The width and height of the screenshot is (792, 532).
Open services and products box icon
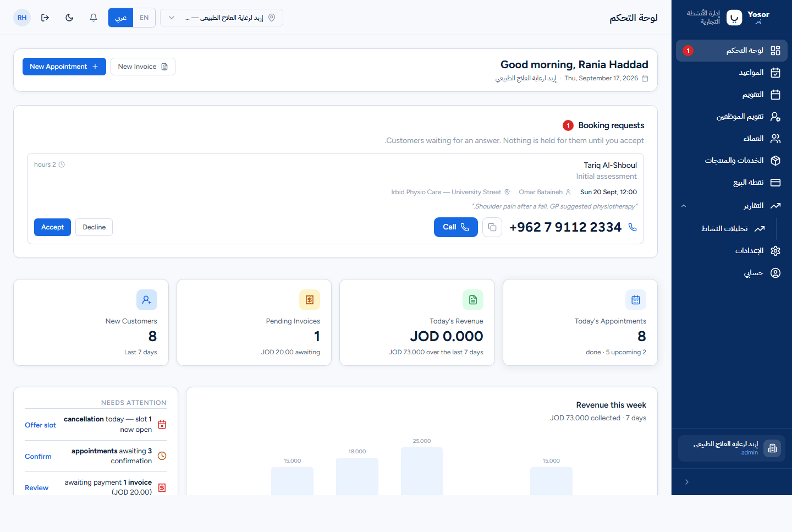(776, 161)
